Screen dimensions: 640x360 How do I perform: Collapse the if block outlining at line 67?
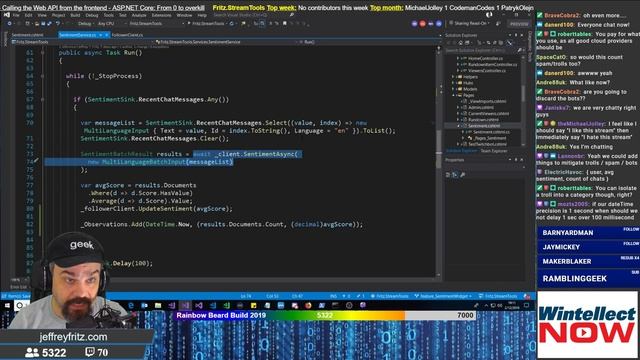tap(42, 99)
